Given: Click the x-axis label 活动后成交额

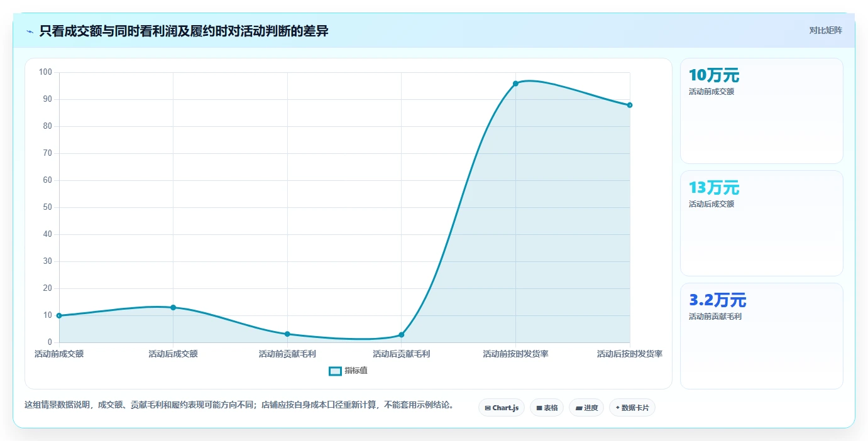Looking at the screenshot, I should pos(173,354).
